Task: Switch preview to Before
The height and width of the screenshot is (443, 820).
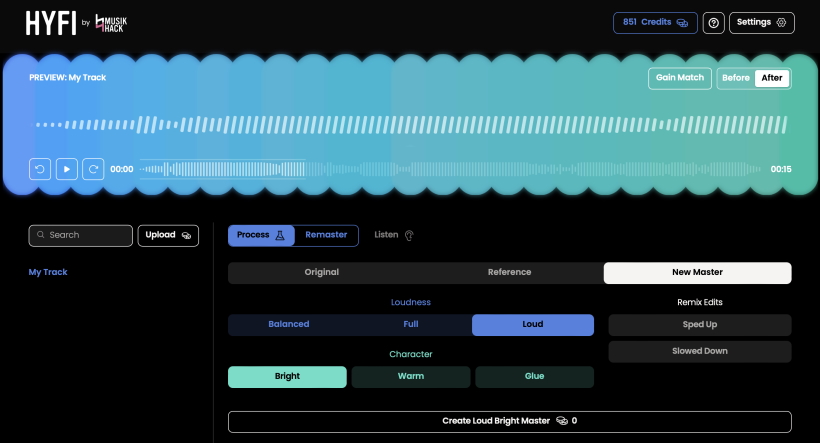Action: [736, 78]
